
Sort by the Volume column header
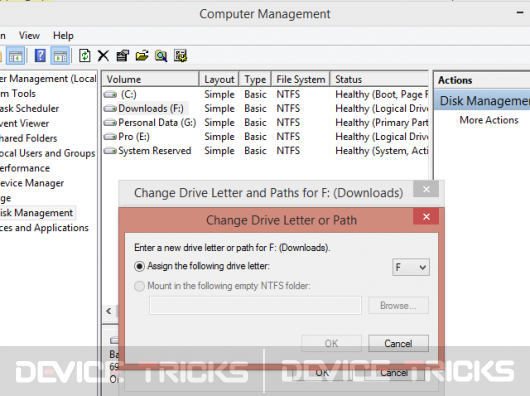click(150, 79)
